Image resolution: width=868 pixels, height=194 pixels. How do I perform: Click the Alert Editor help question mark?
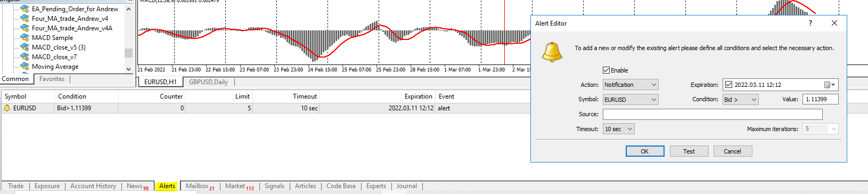(x=810, y=23)
